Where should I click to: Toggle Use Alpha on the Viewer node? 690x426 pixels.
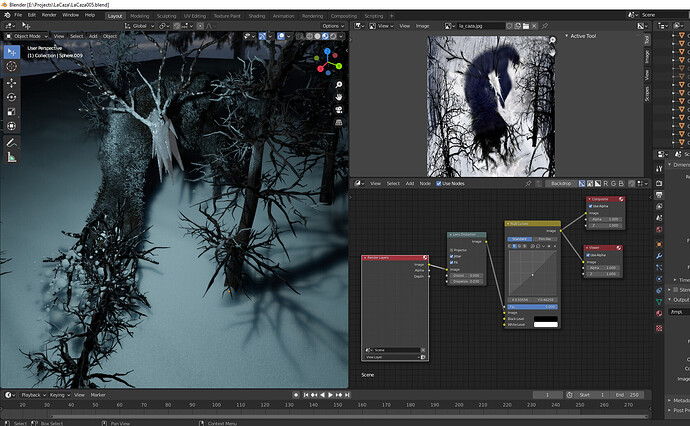coord(588,255)
